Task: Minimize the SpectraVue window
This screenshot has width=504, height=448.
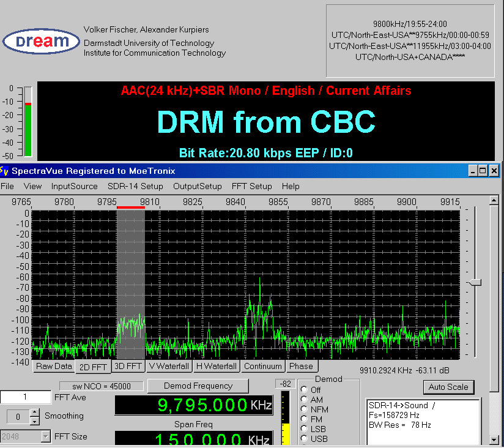Action: [x=472, y=171]
